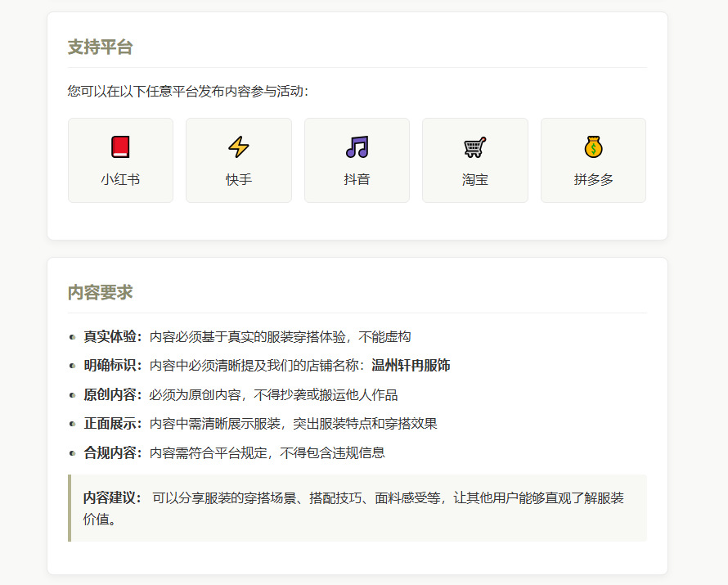Image resolution: width=728 pixels, height=585 pixels.
Task: Choose the 抖音 platform label
Action: [x=357, y=179]
